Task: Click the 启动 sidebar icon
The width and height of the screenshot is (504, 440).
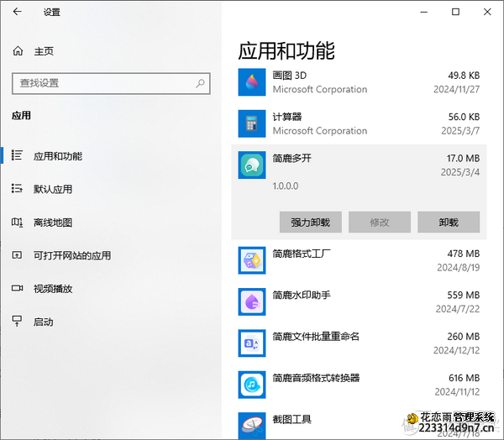Action: click(17, 321)
